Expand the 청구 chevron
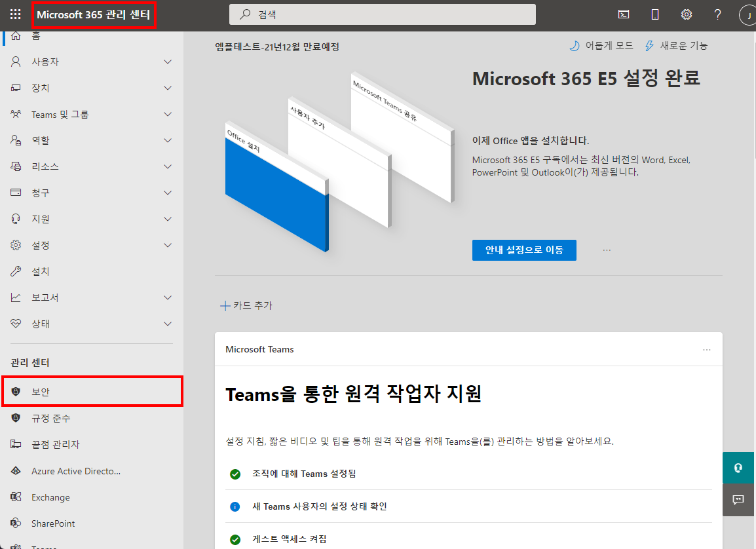 168,193
